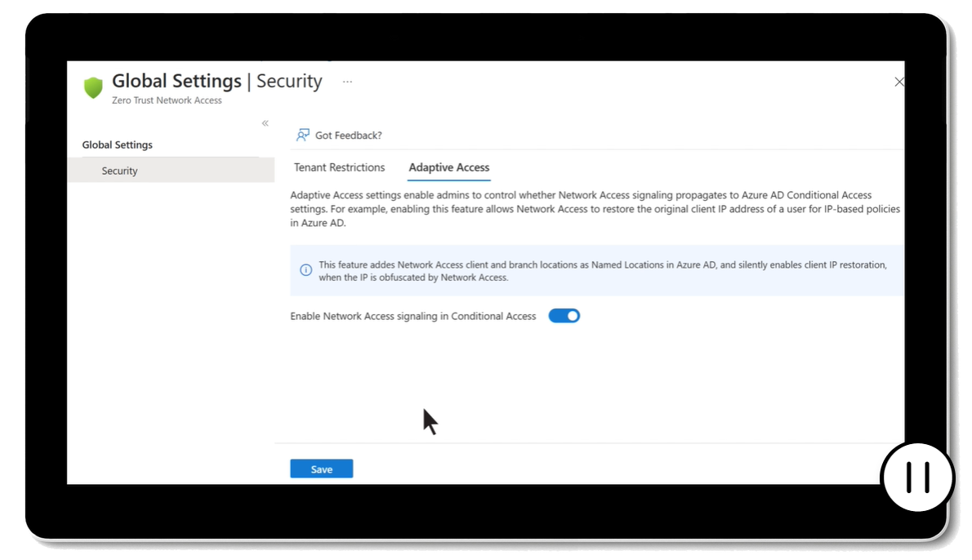The width and height of the screenshot is (972, 560).
Task: Click the Zero Trust Network Access subtitle
Action: pyautogui.click(x=167, y=100)
